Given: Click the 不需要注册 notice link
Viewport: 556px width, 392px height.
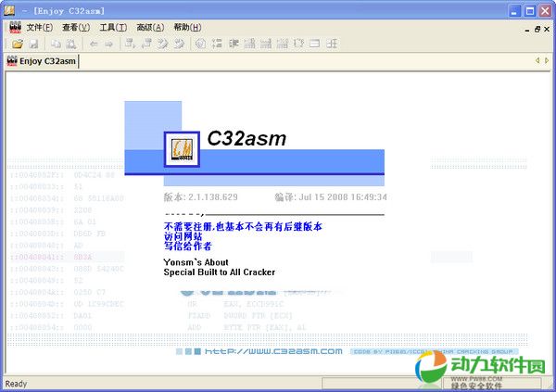Looking at the screenshot, I should pos(243,226).
